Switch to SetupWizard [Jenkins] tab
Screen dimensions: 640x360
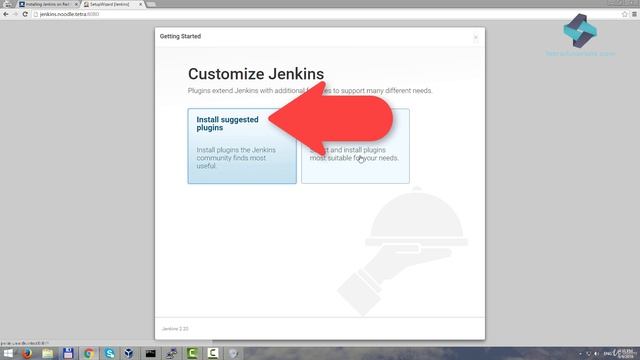113,4
